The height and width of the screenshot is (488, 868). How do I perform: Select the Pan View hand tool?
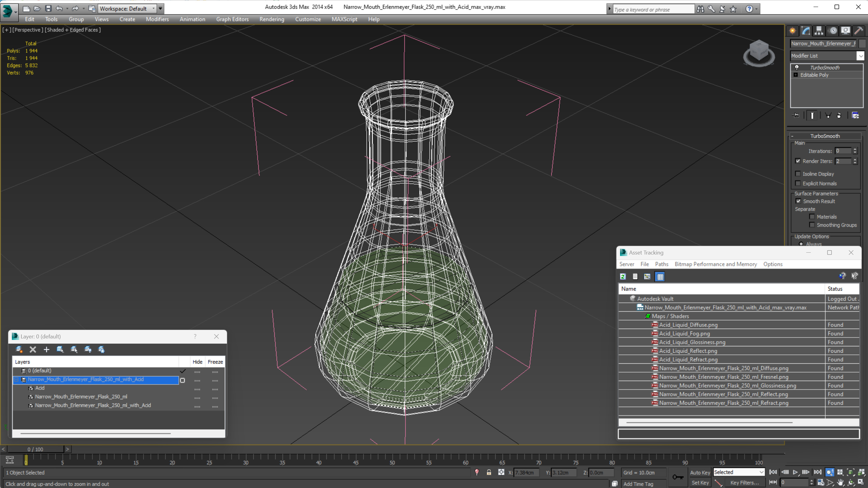click(840, 482)
